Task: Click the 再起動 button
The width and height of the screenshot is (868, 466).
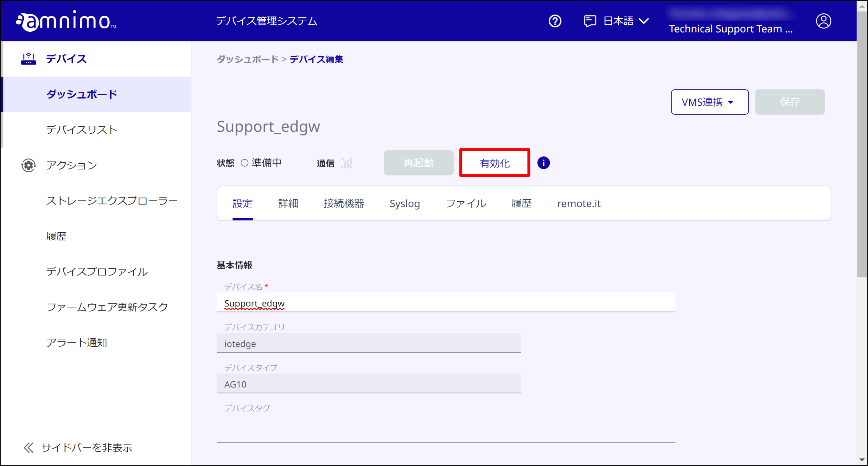Action: (x=418, y=163)
